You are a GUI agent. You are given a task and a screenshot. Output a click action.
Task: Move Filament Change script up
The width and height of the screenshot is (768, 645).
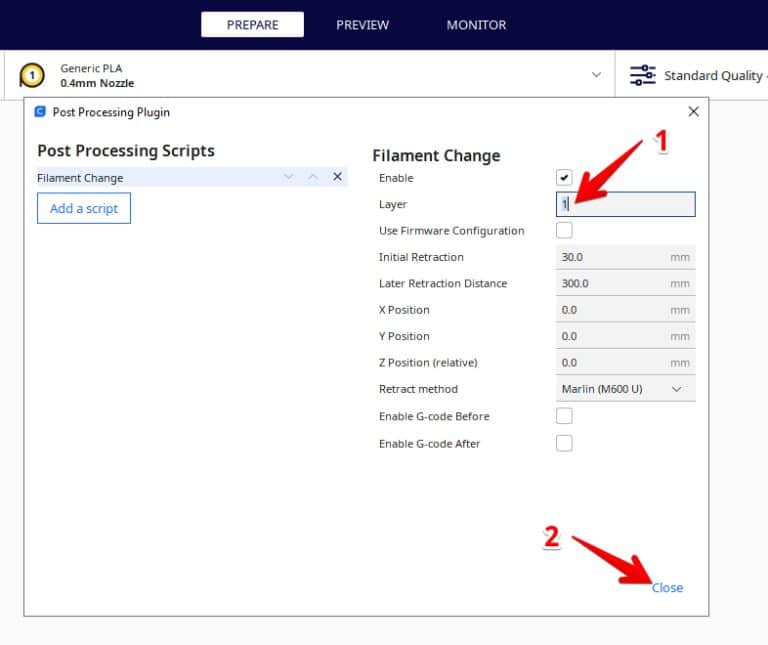click(x=313, y=177)
